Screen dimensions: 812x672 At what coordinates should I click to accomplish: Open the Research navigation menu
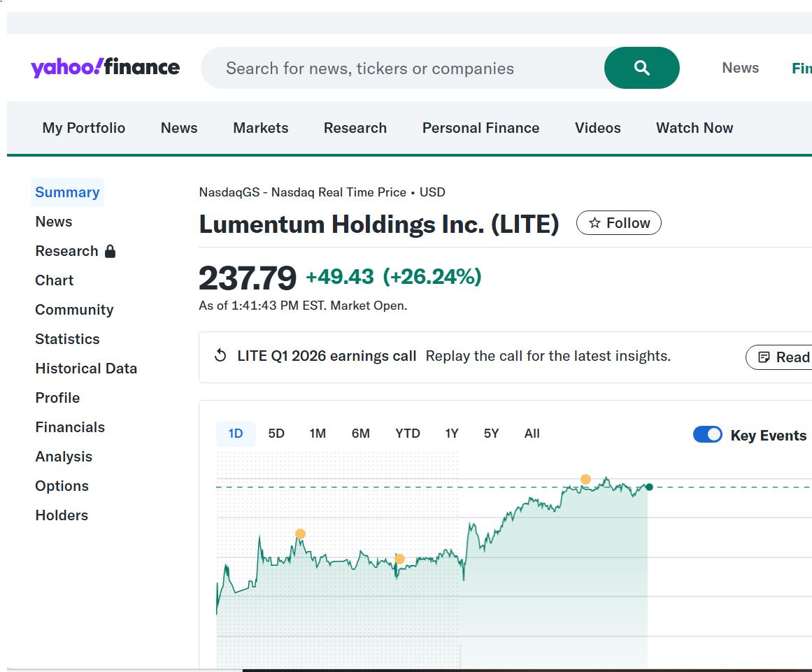click(x=355, y=128)
